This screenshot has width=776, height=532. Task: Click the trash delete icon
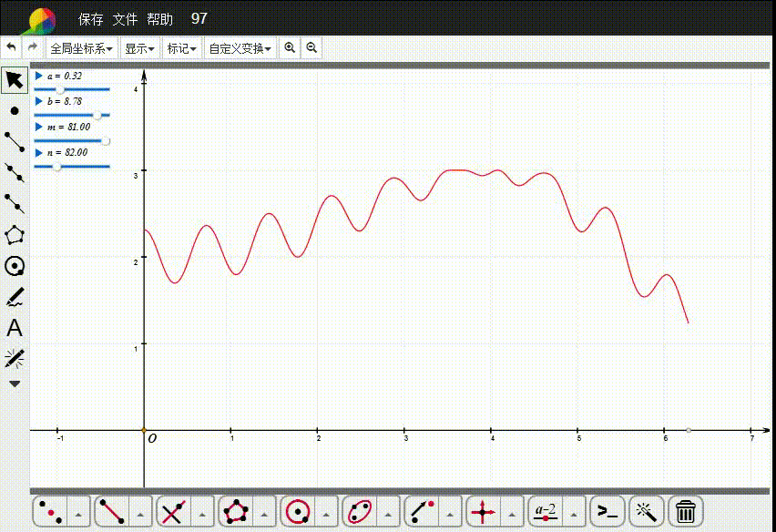[686, 512]
